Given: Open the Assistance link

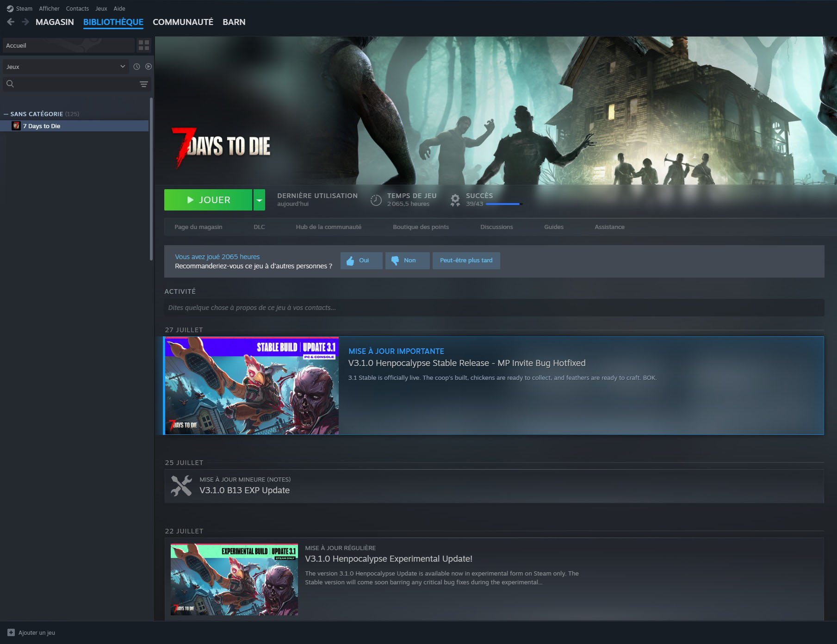Looking at the screenshot, I should point(609,227).
